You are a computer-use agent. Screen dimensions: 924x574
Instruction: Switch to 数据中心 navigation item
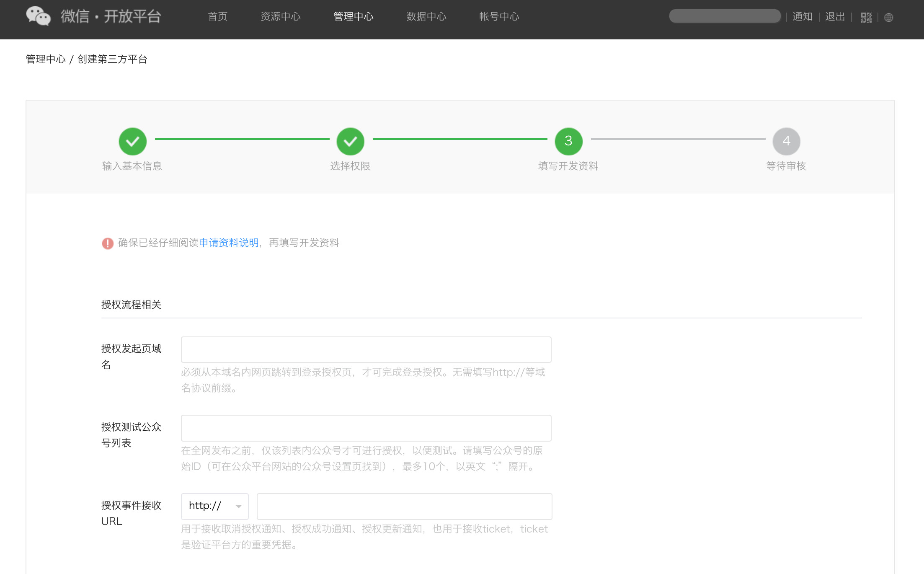click(426, 16)
